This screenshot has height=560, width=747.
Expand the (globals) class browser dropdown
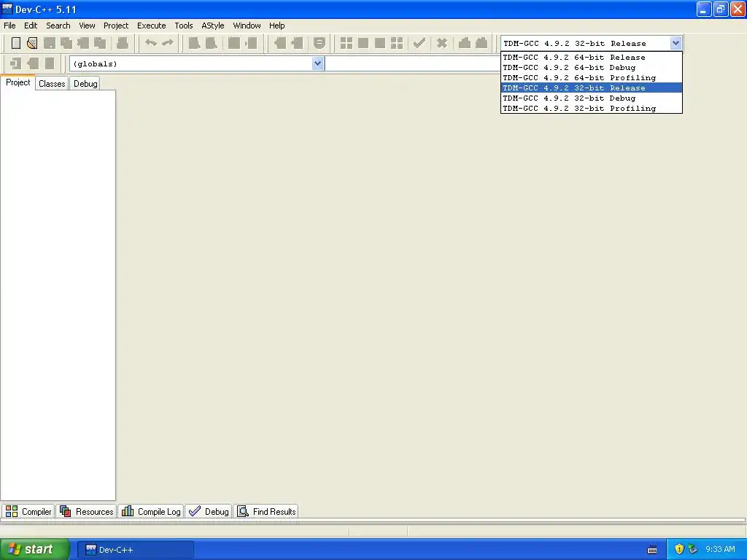(317, 63)
